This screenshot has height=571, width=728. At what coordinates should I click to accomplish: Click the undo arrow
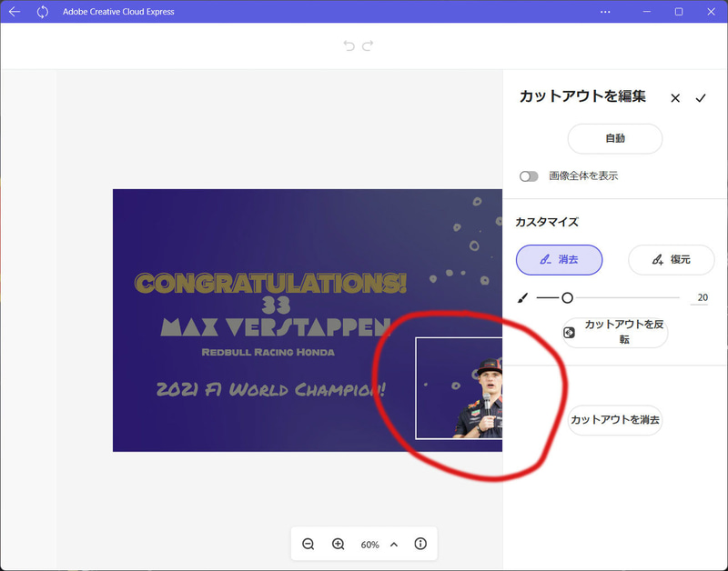tap(349, 45)
